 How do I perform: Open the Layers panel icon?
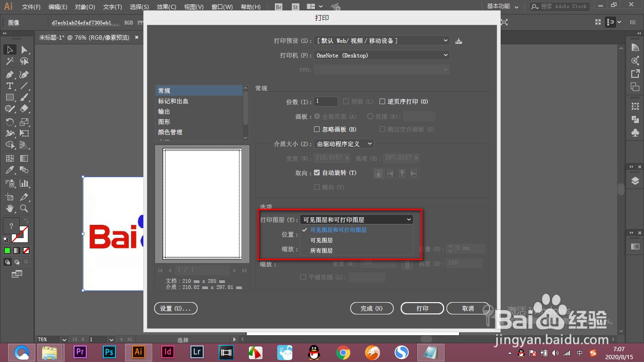coord(635,181)
